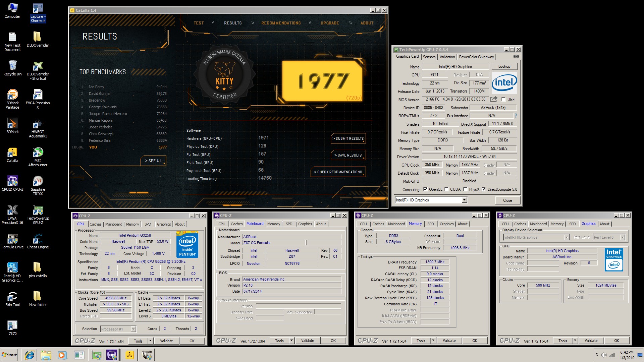Open the D3DOverrider folder icon
644x362 pixels.
[38, 39]
